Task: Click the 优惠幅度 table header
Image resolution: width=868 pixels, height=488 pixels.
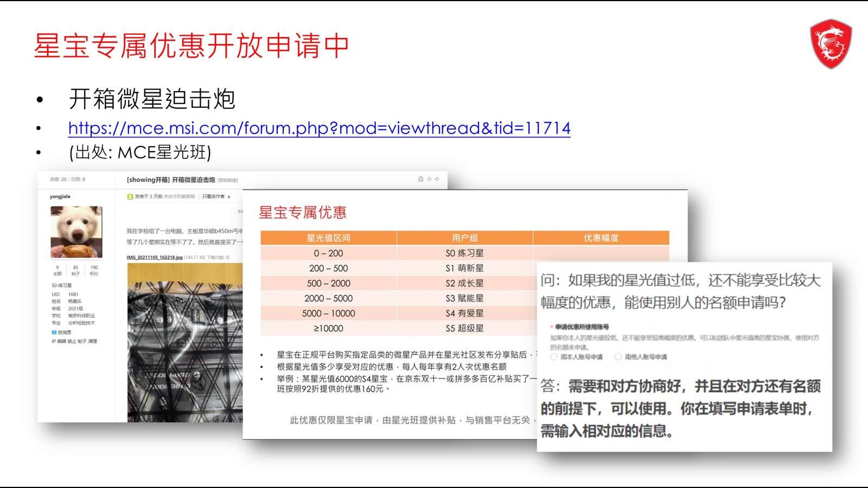Action: tap(601, 238)
